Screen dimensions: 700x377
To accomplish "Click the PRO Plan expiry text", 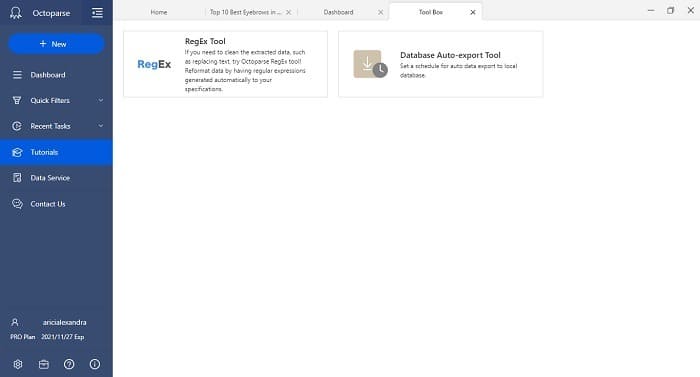I will tap(47, 337).
